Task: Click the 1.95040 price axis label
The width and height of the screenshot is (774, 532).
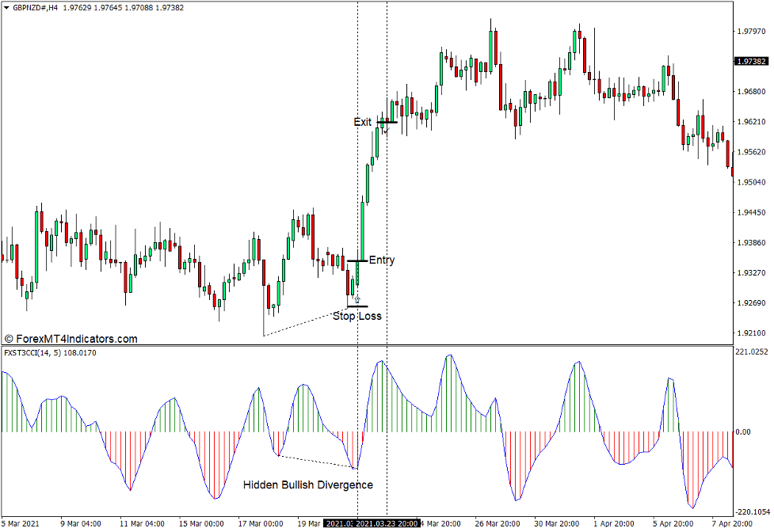Action: pyautogui.click(x=750, y=182)
